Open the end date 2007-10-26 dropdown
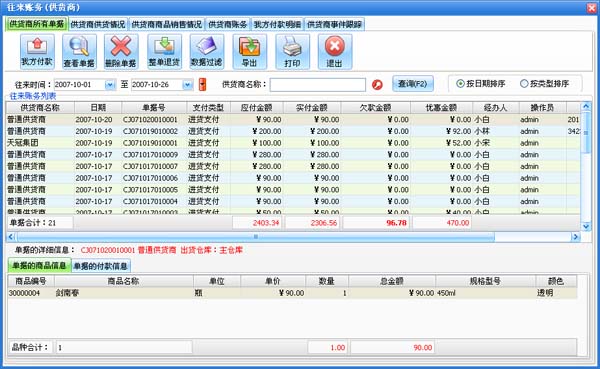 [x=188, y=85]
